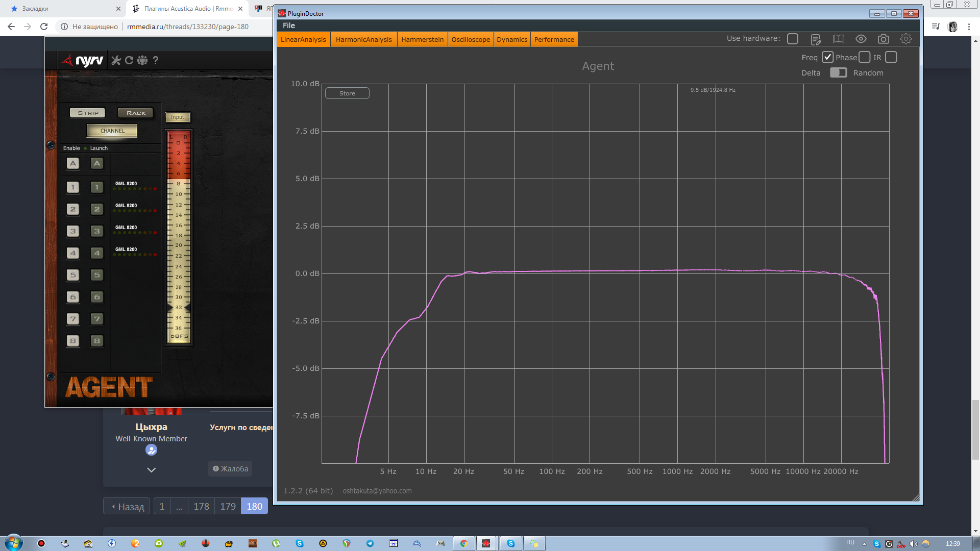Toggle the Delta/Random switch
This screenshot has height=551, width=980.
[x=838, y=72]
